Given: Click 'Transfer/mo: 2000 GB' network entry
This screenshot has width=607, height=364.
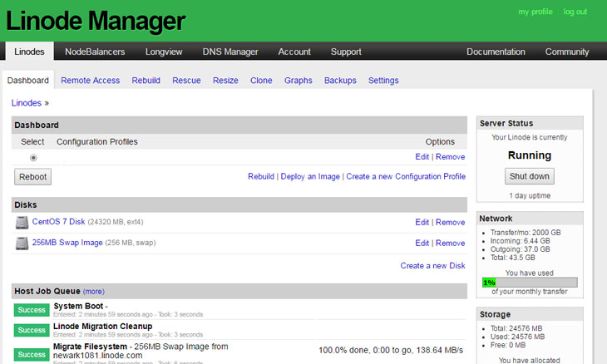Looking at the screenshot, I should click(x=526, y=233).
